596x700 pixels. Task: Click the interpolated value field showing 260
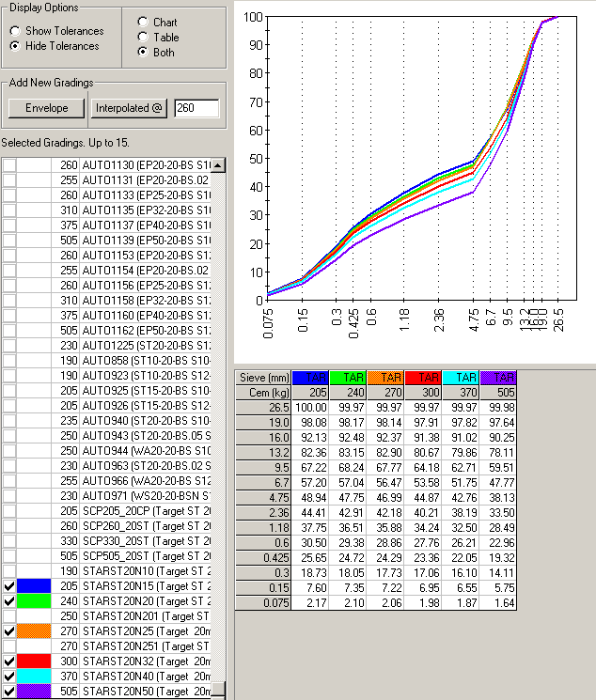(196, 108)
